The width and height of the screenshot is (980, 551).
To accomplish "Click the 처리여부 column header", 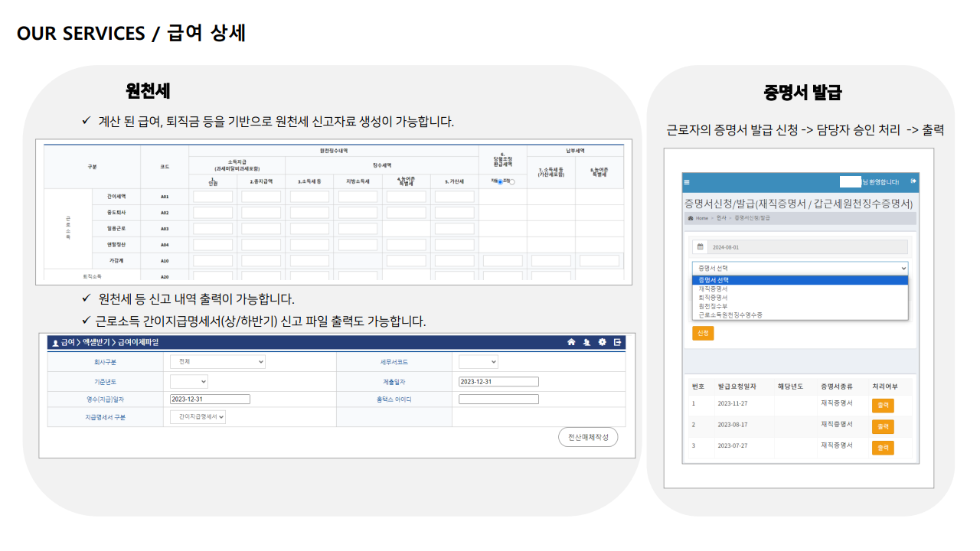I will click(884, 386).
